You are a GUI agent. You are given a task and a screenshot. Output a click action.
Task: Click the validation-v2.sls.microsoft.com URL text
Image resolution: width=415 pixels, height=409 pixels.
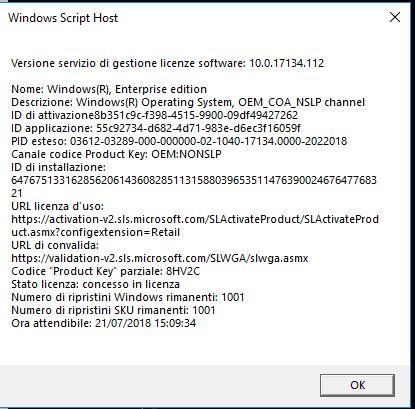click(x=160, y=258)
